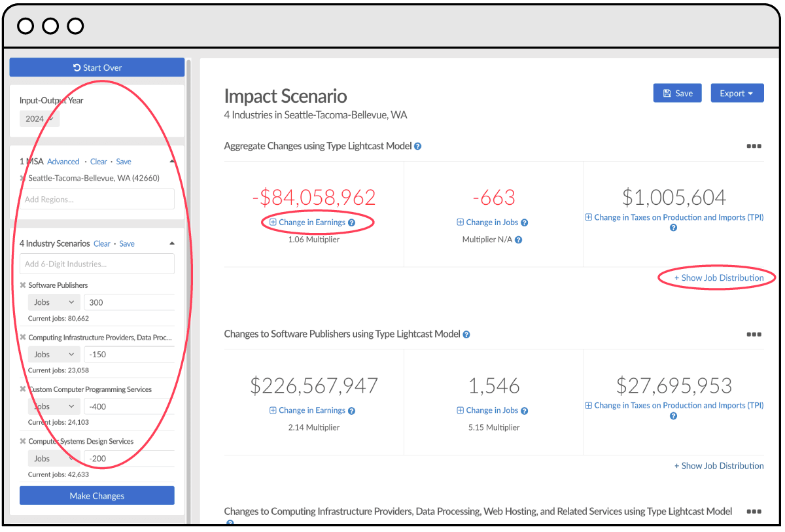Click the info icon beside Aggregate Changes heading

click(417, 147)
